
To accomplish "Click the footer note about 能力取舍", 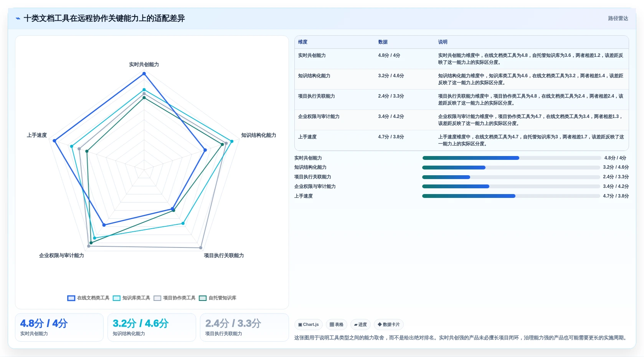I will click(x=461, y=338).
